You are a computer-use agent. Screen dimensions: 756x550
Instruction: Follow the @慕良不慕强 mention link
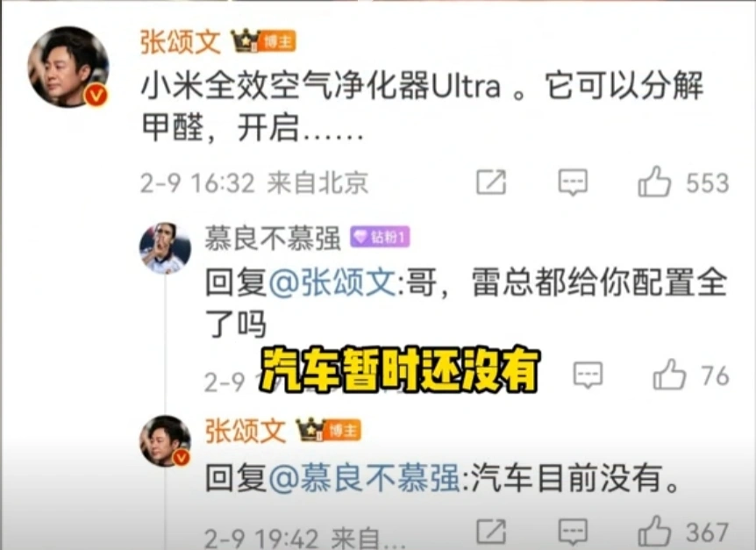point(364,478)
